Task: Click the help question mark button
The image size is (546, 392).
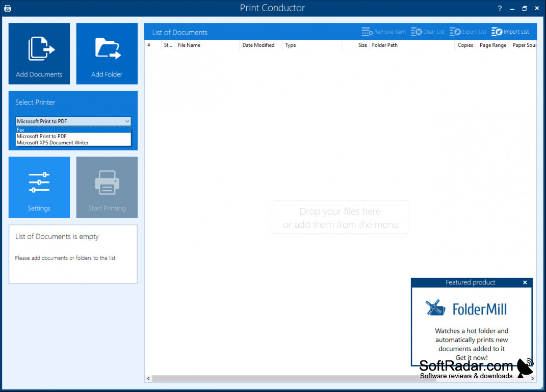Action: click(x=500, y=8)
